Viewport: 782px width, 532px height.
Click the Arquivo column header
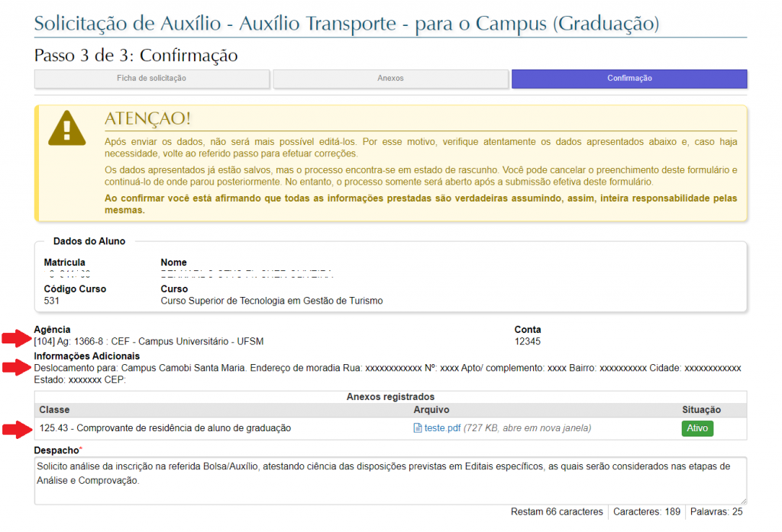(x=431, y=411)
